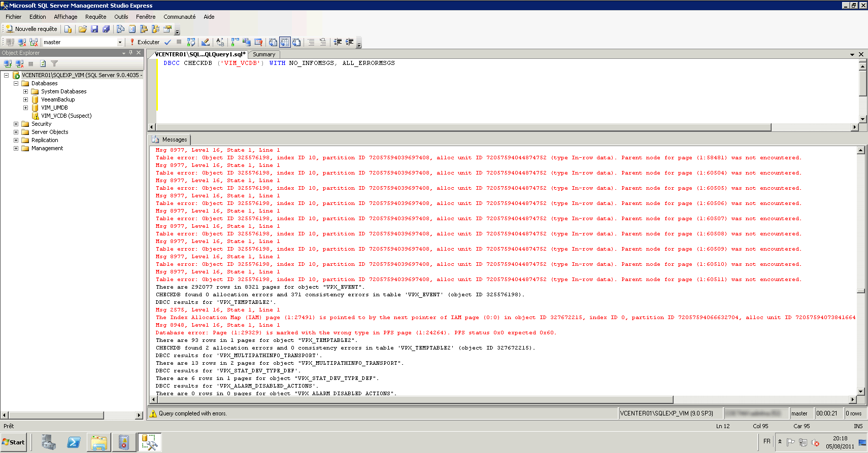Image resolution: width=868 pixels, height=453 pixels.
Task: Click the Filter funnel icon in Object Explorer
Action: coord(54,63)
